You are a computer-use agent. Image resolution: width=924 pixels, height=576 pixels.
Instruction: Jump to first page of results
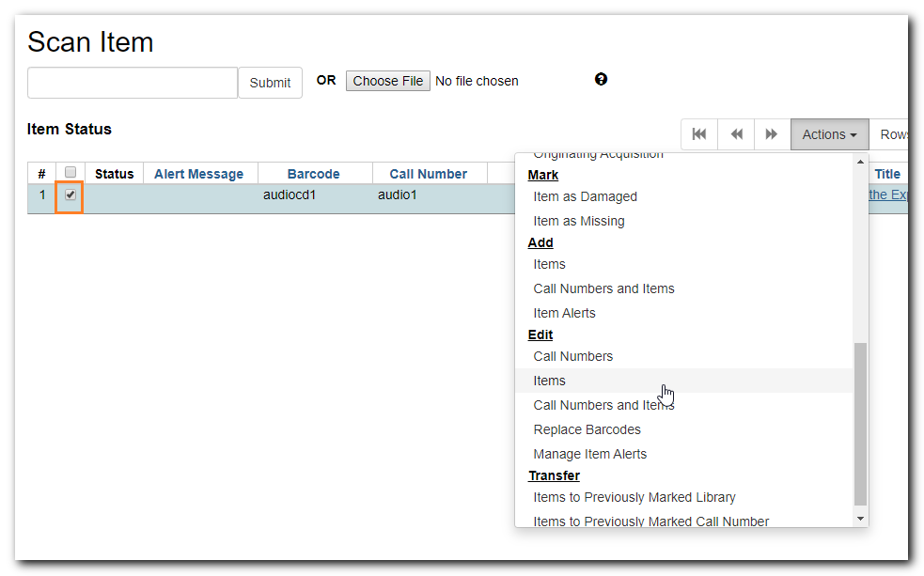tap(699, 134)
